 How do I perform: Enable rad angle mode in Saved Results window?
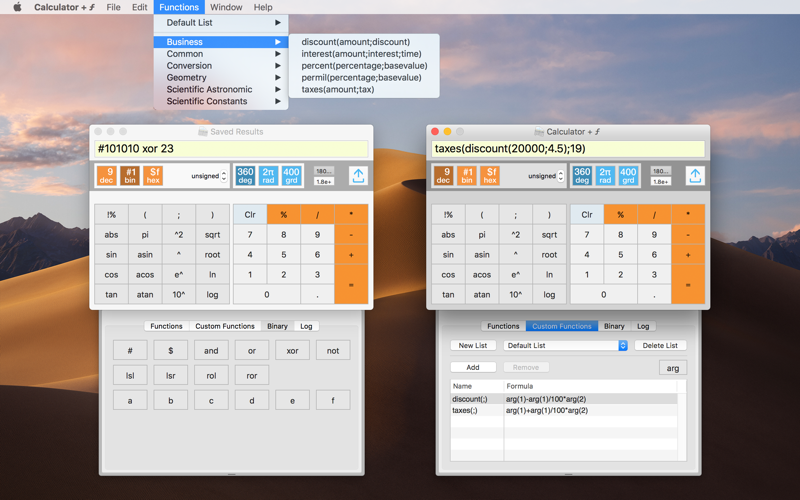pyautogui.click(x=268, y=176)
